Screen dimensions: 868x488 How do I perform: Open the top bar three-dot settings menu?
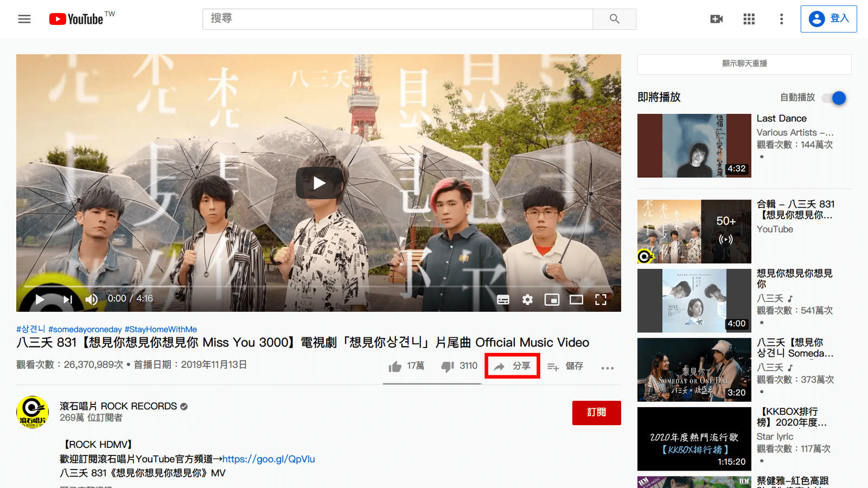[781, 19]
